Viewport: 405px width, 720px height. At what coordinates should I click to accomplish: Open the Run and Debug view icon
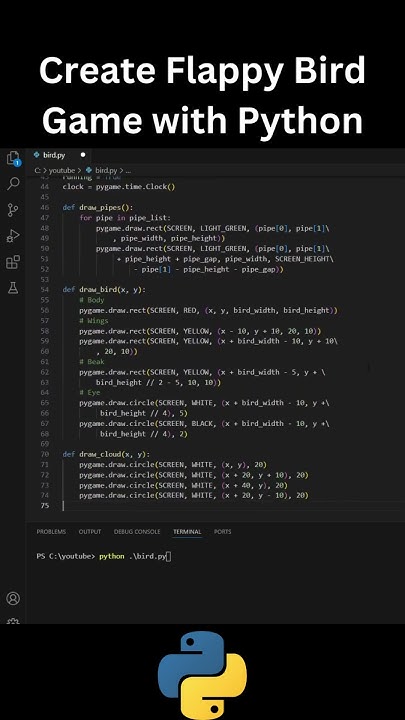(13, 236)
